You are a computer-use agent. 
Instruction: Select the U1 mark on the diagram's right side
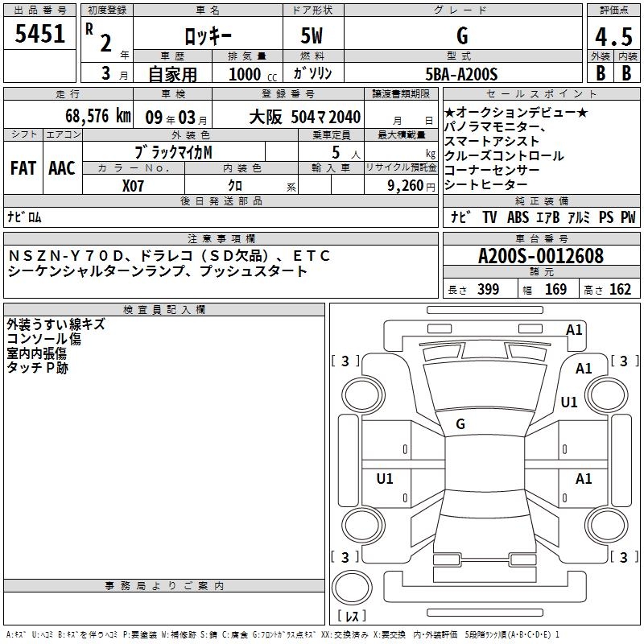[569, 402]
